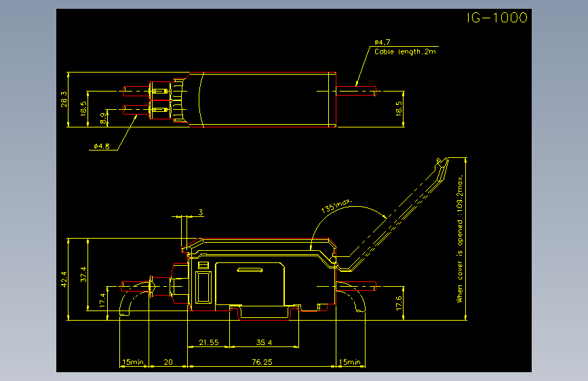Click the 'When cover is opened :109.2max.' note

[x=460, y=239]
